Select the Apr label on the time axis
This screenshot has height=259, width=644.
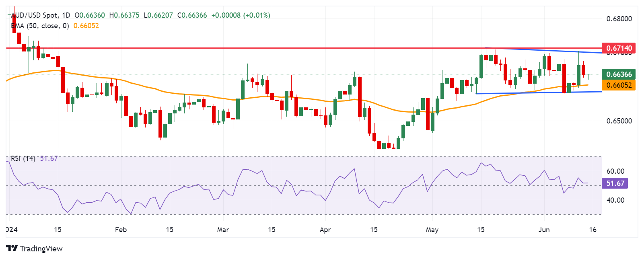325,230
